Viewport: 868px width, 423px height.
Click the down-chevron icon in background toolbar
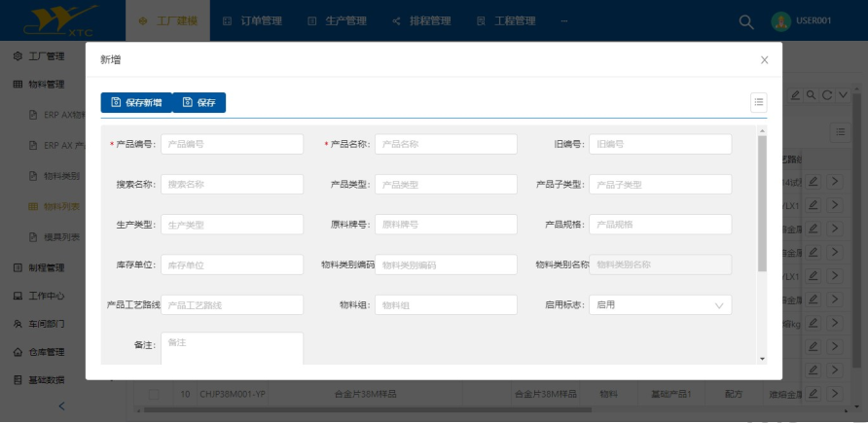(843, 95)
